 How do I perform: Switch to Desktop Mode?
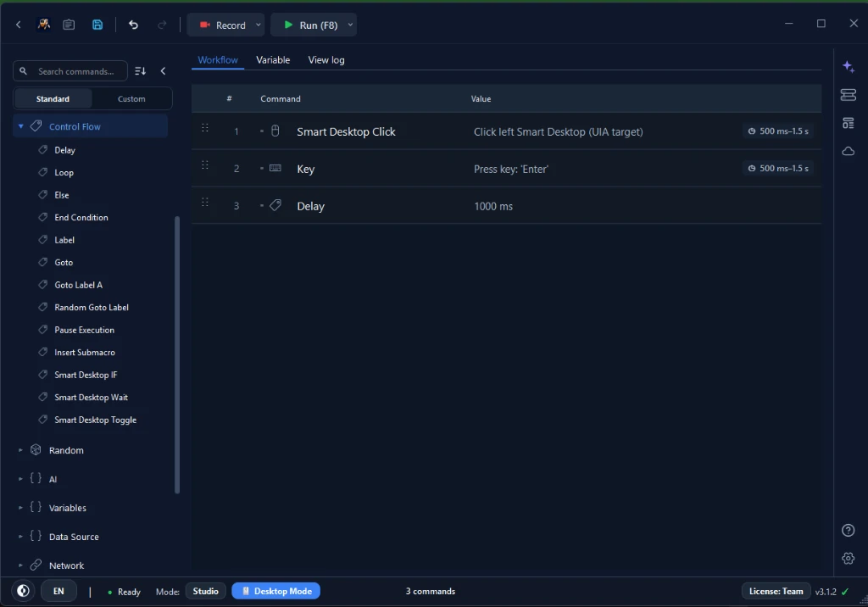[276, 591]
